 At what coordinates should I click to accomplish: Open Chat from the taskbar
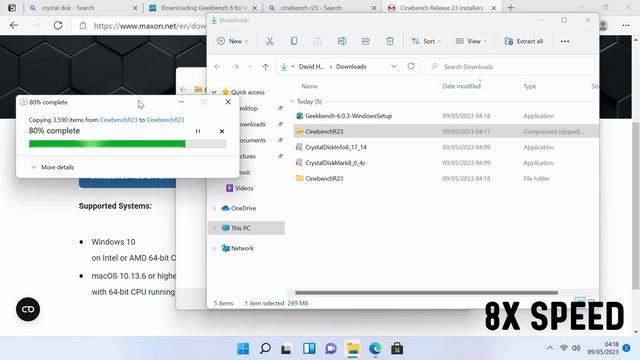click(331, 349)
